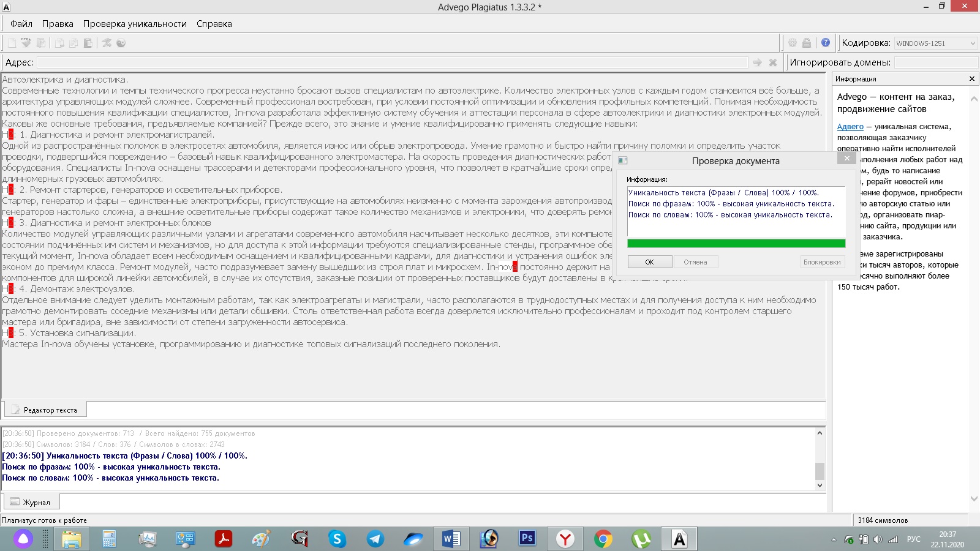Image resolution: width=980 pixels, height=551 pixels.
Task: Click the log line 'Поиск по словам: 100%'
Action: click(110, 478)
